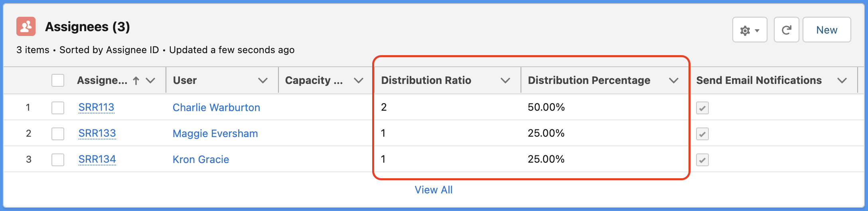Toggle sort arrow on Assignee ID column

(x=136, y=81)
